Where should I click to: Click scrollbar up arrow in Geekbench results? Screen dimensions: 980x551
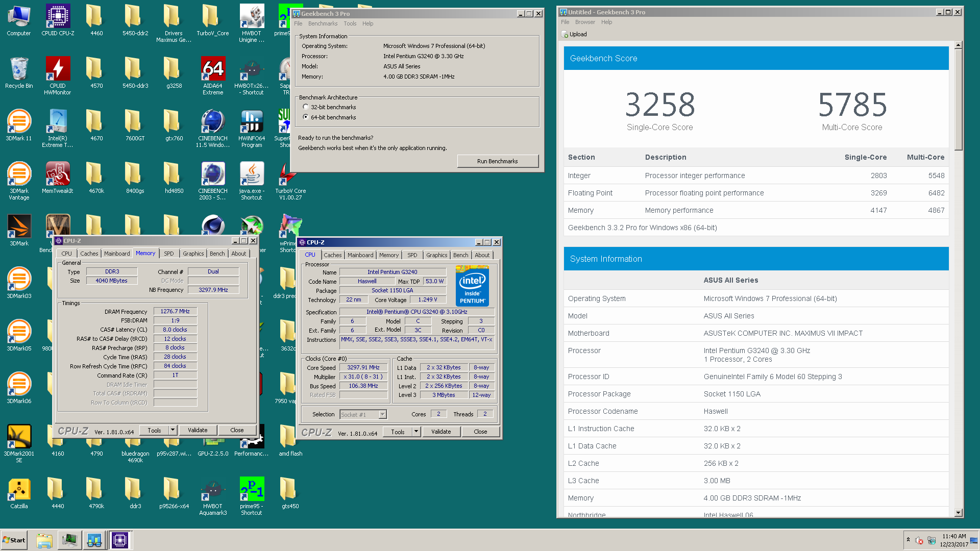click(x=958, y=45)
